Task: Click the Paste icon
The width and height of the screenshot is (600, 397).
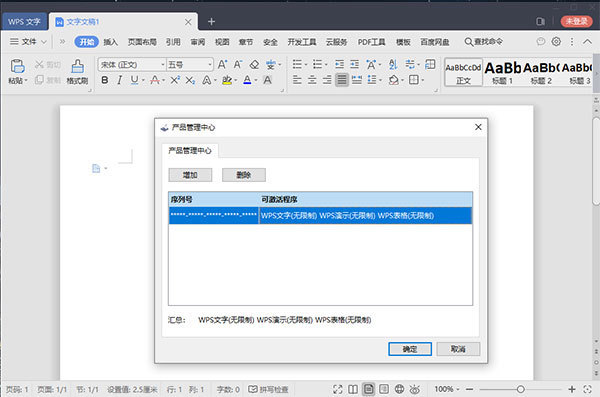Action: 17,66
